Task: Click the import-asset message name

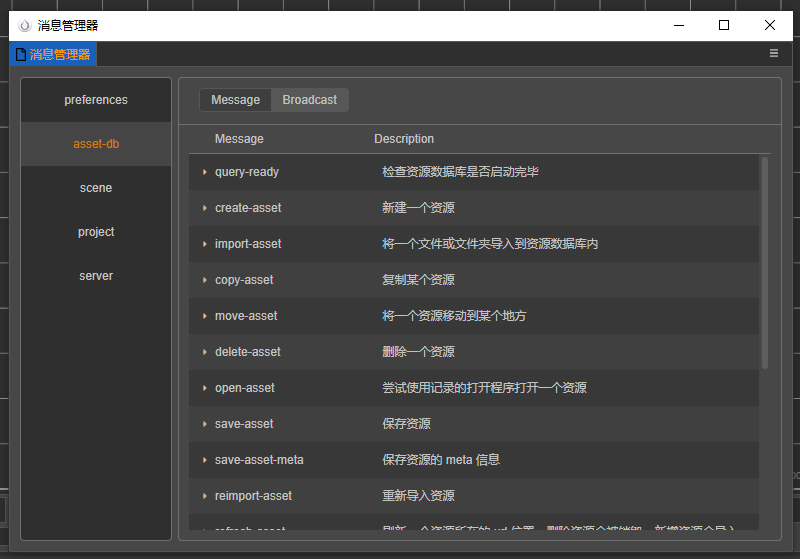Action: (x=248, y=244)
